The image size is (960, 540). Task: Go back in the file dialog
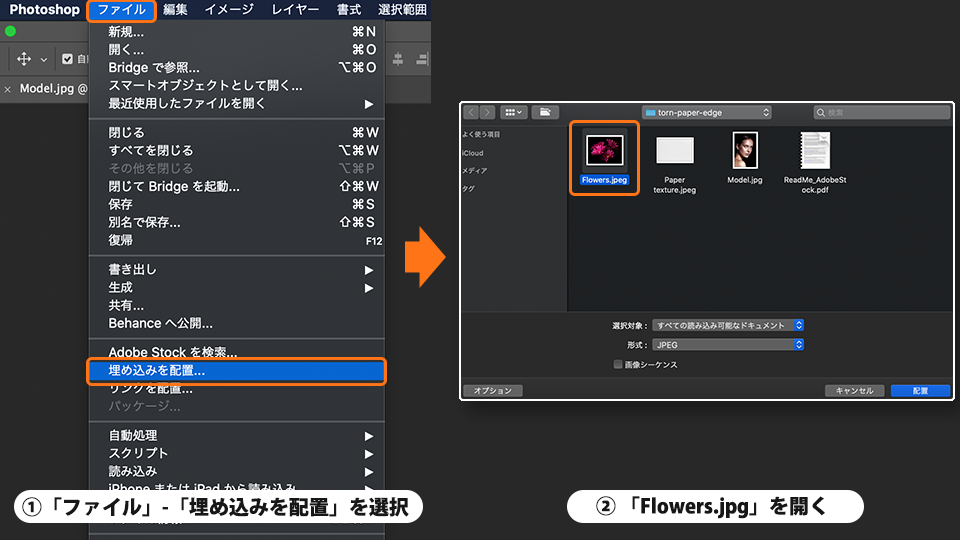tap(471, 112)
